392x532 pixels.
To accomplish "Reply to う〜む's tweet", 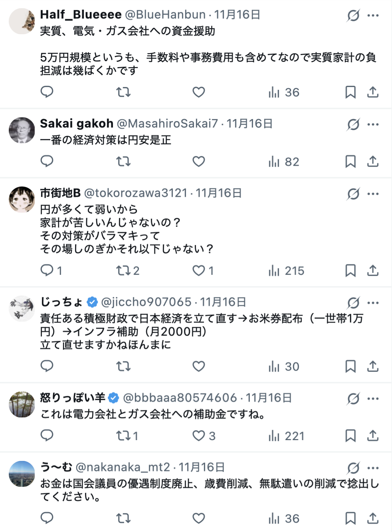I will click(x=47, y=518).
